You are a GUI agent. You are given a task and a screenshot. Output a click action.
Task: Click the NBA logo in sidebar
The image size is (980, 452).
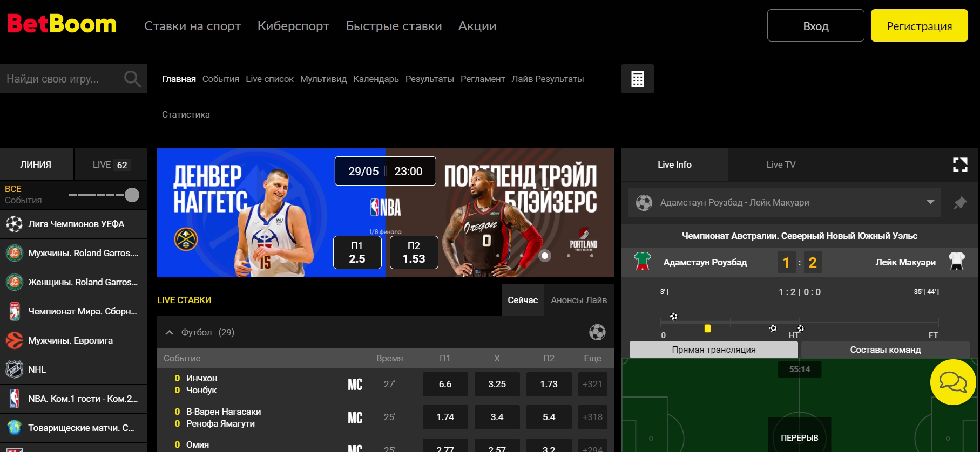(15, 399)
